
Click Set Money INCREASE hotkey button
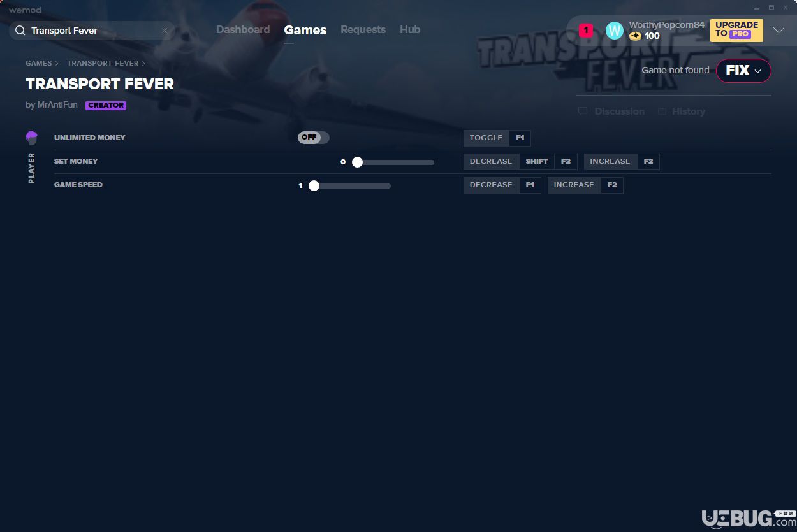[x=610, y=161]
